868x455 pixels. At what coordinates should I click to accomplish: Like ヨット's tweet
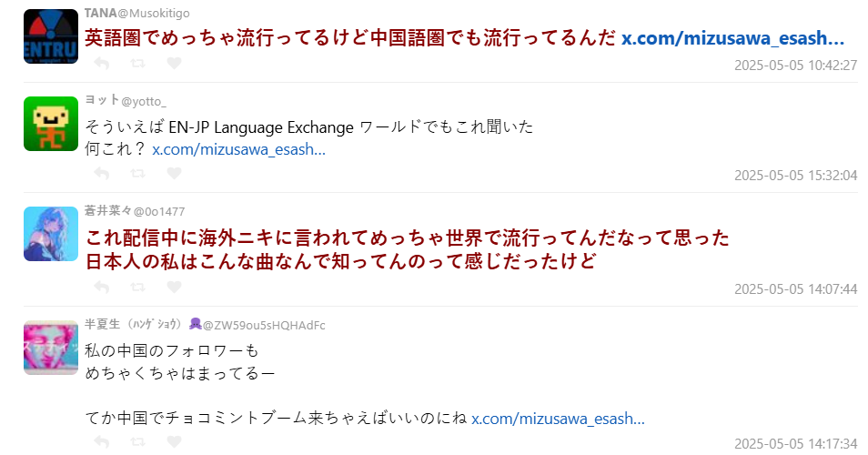coord(175,174)
